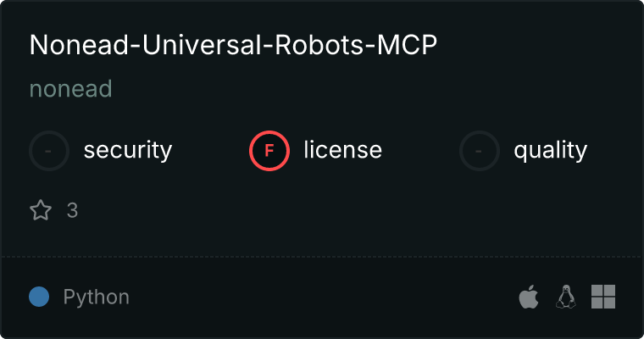Click the word Robots in the title
Viewport: 644px width, 339px height.
(x=319, y=45)
